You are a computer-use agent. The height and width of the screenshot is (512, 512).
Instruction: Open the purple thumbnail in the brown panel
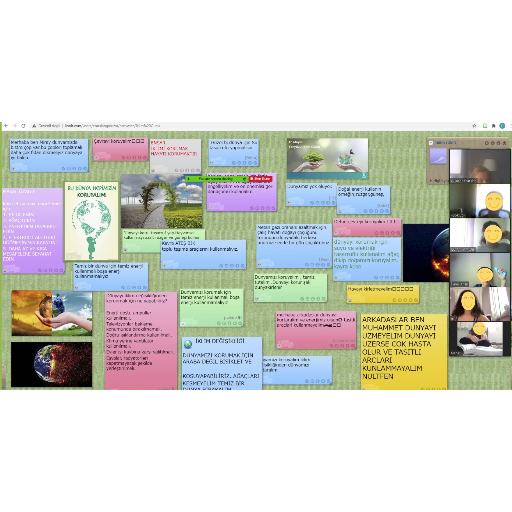coord(438,156)
